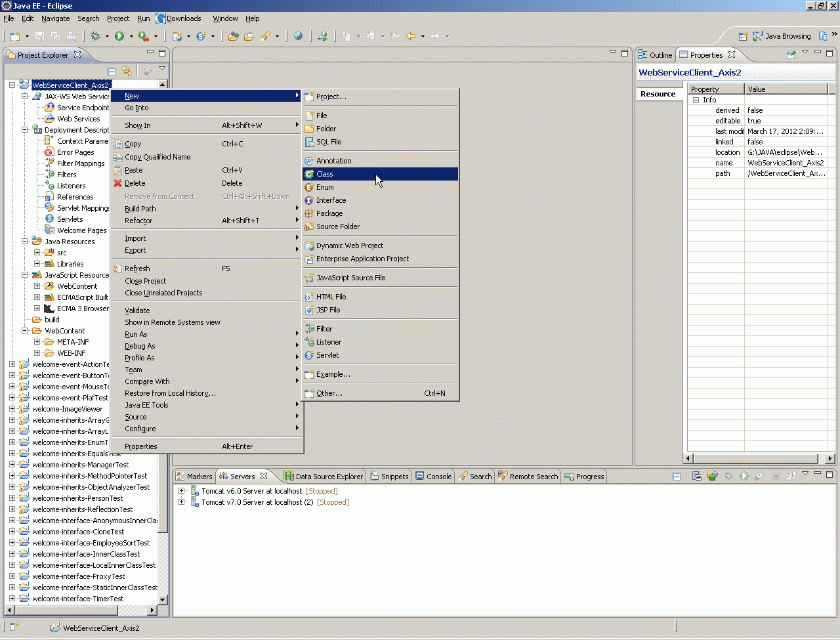Open the Run As submenu
The width and height of the screenshot is (840, 640).
pyautogui.click(x=207, y=334)
